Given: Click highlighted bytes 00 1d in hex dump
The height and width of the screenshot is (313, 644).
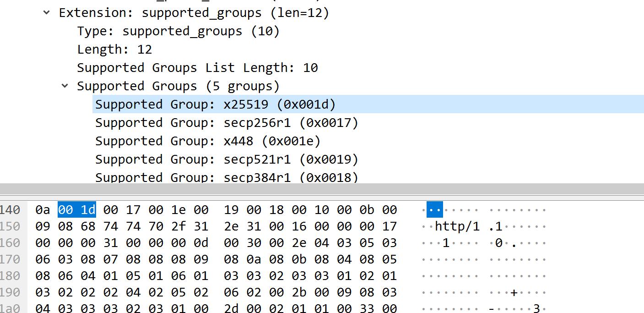Looking at the screenshot, I should 76,210.
